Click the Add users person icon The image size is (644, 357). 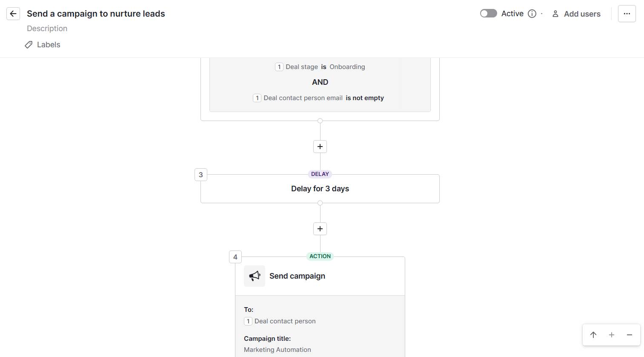555,14
